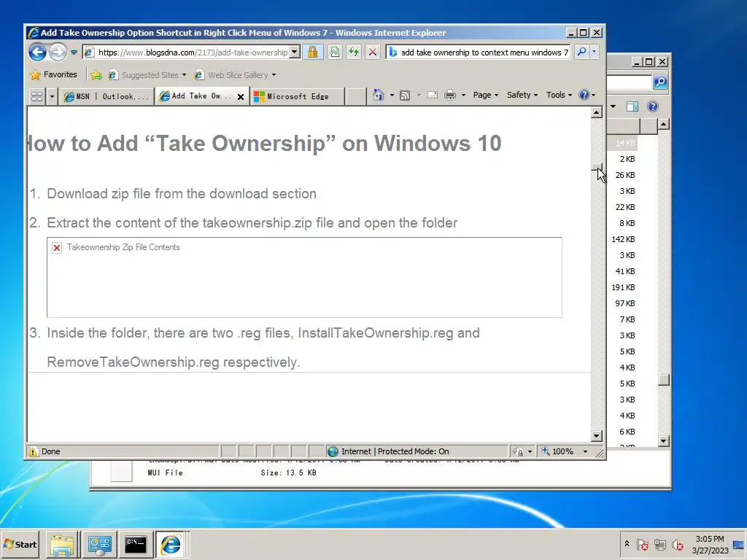Expand the Web Slice Gallery dropdown arrow
747x560 pixels.
click(x=274, y=75)
